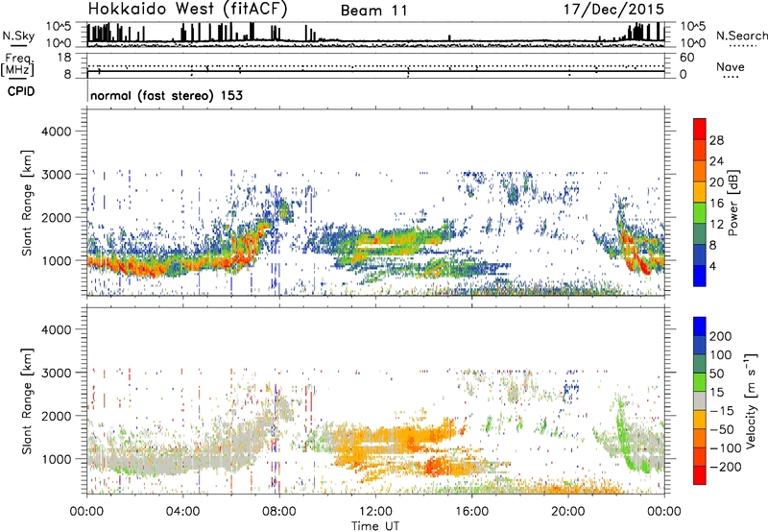Image resolution: width=768 pixels, height=532 pixels.
Task: Click the dotted line sample beside Nave
Action: tap(731, 78)
